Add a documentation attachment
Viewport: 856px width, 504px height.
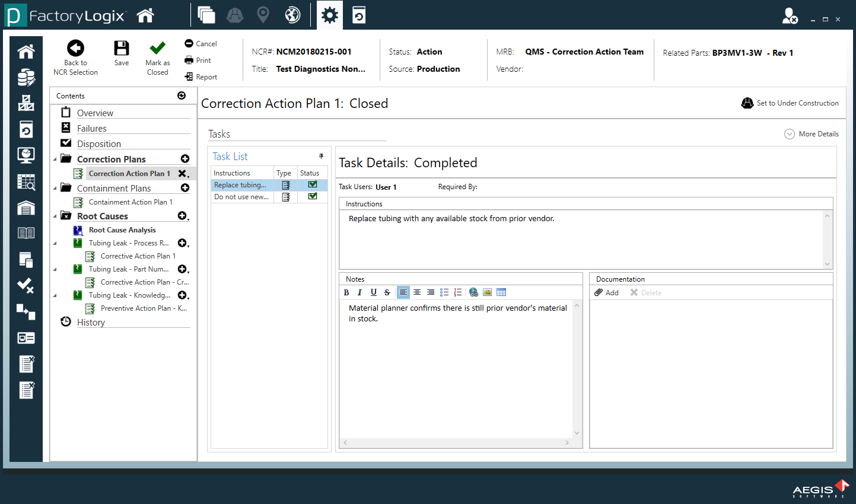(607, 293)
